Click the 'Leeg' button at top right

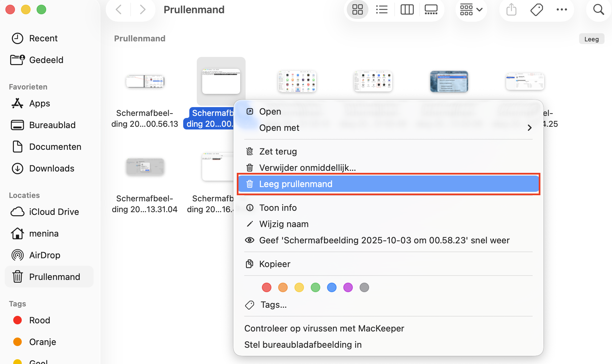click(x=592, y=39)
